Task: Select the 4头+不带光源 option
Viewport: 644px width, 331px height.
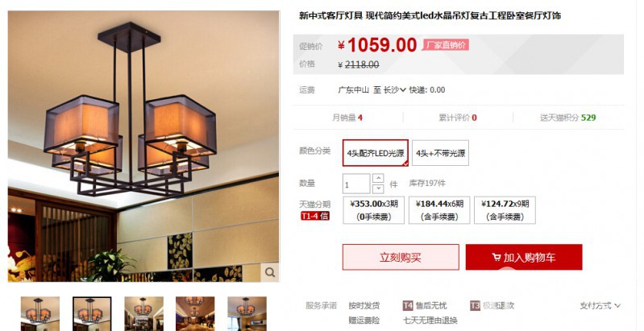Action: click(440, 153)
